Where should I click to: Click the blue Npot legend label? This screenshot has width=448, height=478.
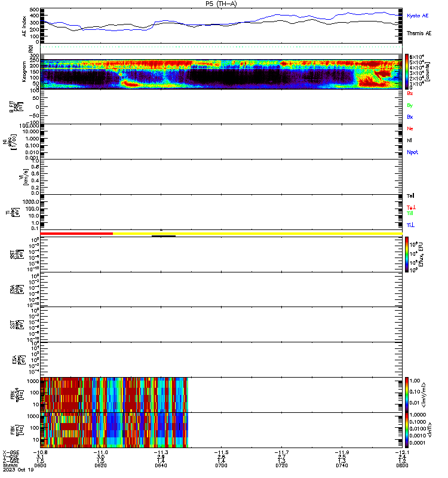412,152
